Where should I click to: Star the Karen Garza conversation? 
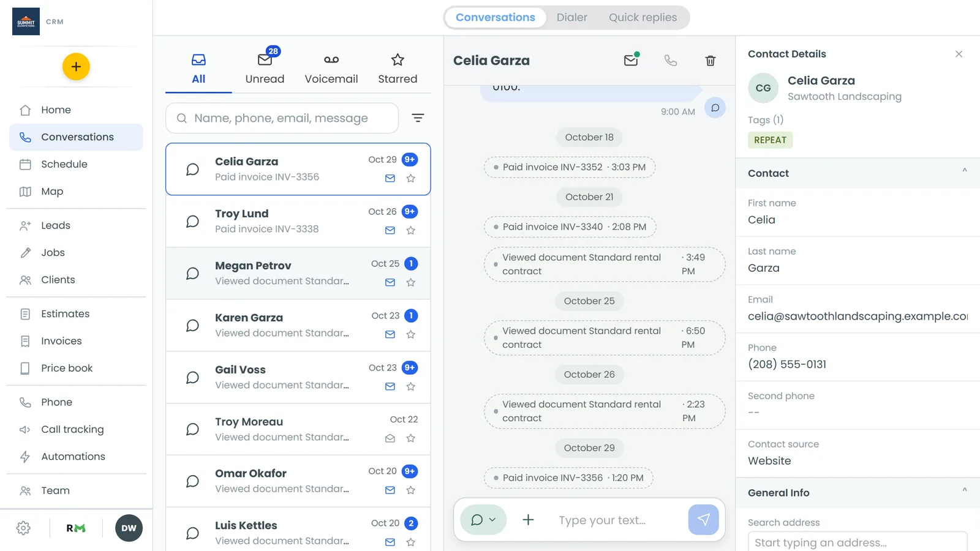coord(411,334)
